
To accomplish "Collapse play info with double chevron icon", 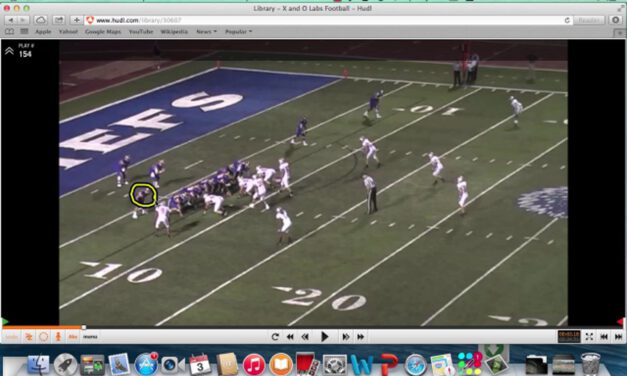I will [9, 51].
